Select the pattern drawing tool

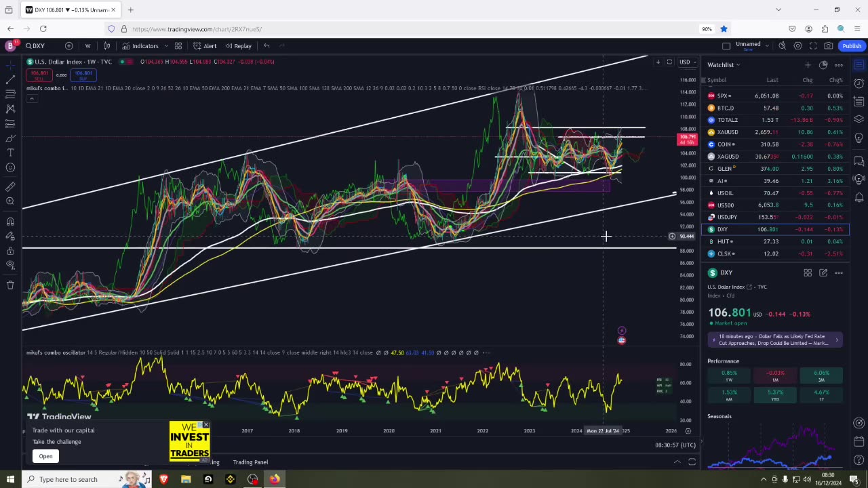coord(10,109)
